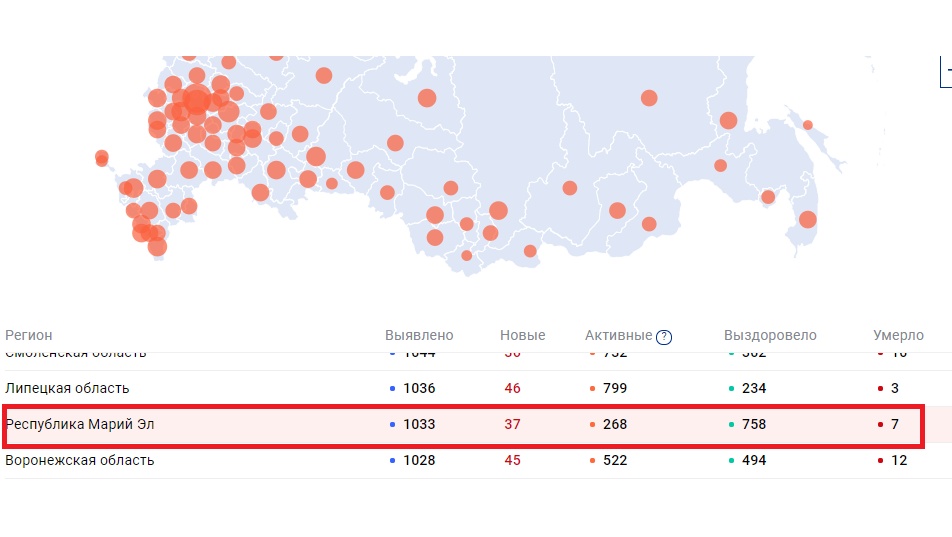This screenshot has height=537, width=952.
Task: Click the Активные column header text
Action: tap(618, 336)
